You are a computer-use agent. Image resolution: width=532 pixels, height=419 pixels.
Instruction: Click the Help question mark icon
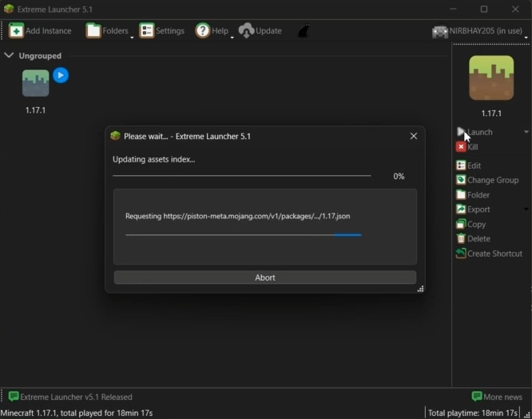(203, 30)
